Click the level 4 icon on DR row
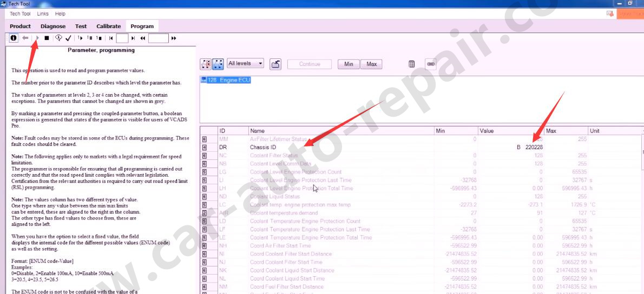 pos(205,147)
